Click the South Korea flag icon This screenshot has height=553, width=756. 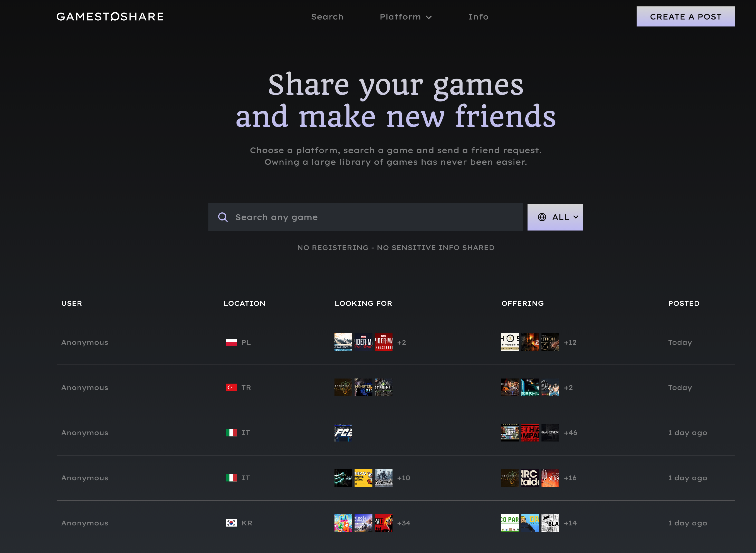tap(231, 523)
